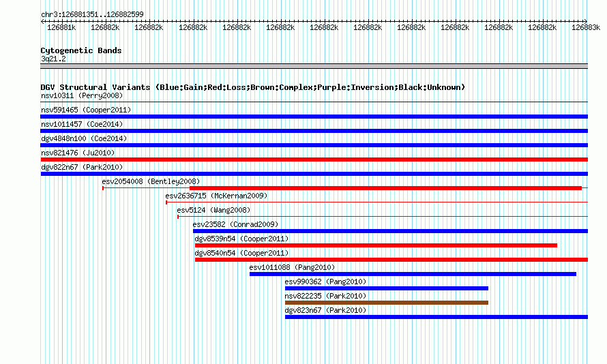The height and width of the screenshot is (364, 607).
Task: Select the esv2054008 thick red bar
Action: (x=385, y=188)
